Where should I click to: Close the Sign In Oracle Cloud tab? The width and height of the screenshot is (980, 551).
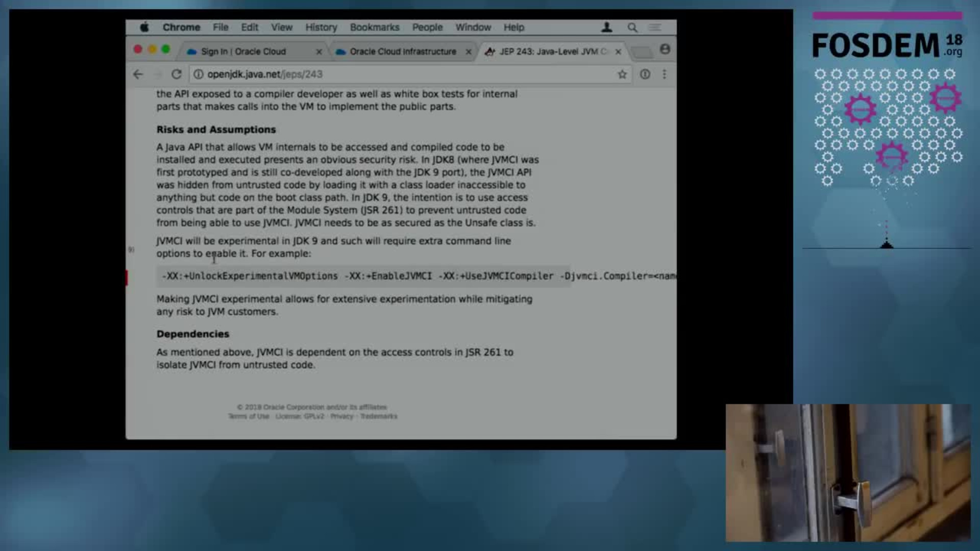click(318, 51)
